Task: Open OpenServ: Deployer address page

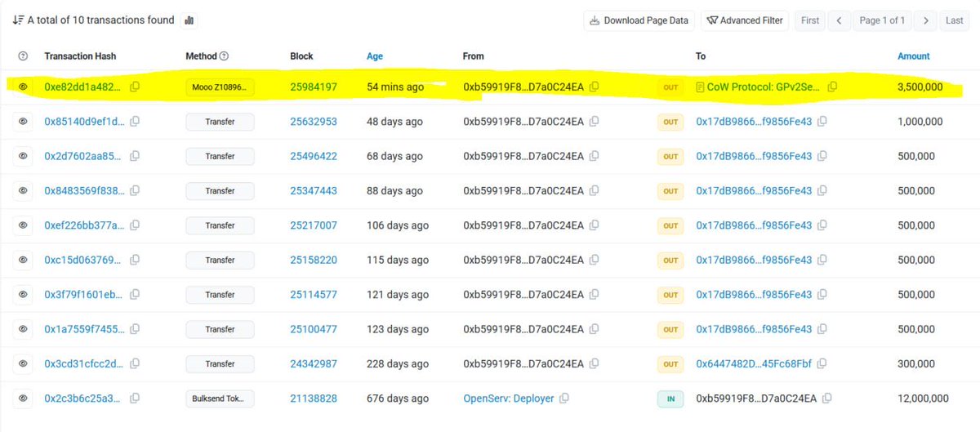Action: point(509,399)
